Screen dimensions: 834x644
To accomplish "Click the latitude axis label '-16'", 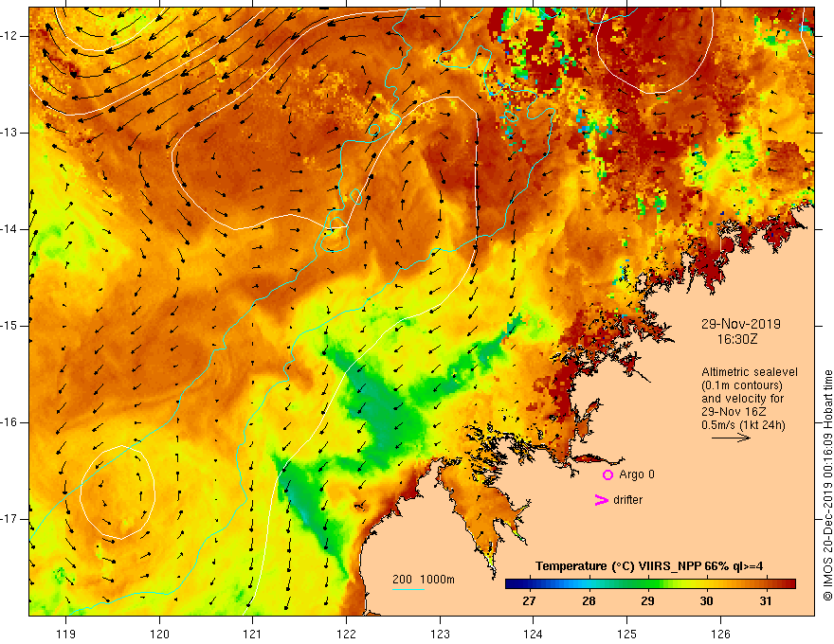I will pos(9,422).
